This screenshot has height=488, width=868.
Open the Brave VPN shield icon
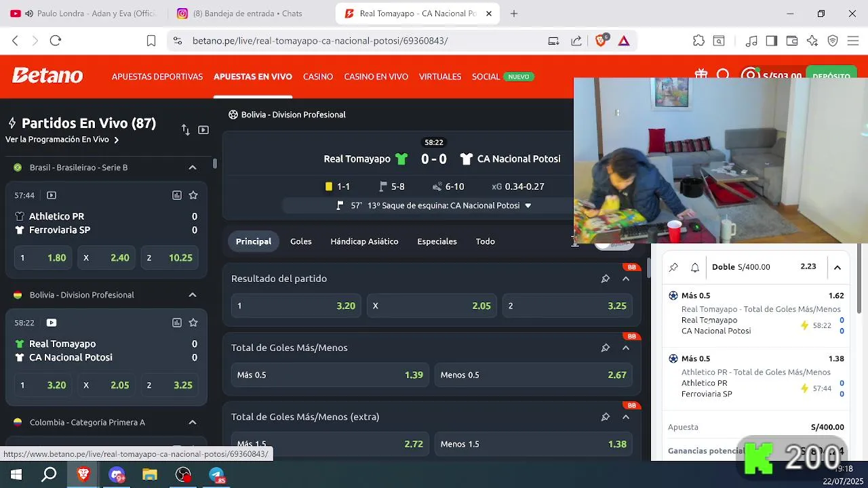click(833, 41)
